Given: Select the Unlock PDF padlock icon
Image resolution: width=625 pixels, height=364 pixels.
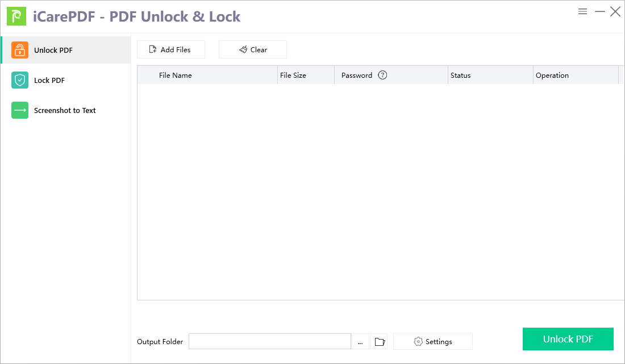Looking at the screenshot, I should (20, 50).
